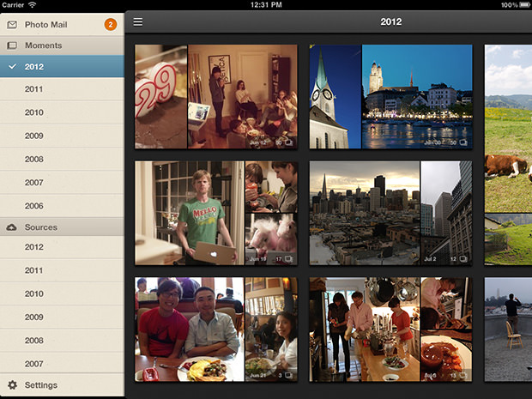Tap the photo count icon on Jun 12 moment
This screenshot has height=399, width=532.
(x=288, y=142)
